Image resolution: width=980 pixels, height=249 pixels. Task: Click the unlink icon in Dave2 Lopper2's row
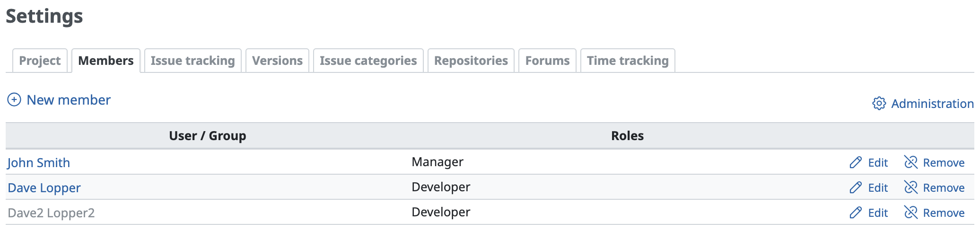[910, 213]
